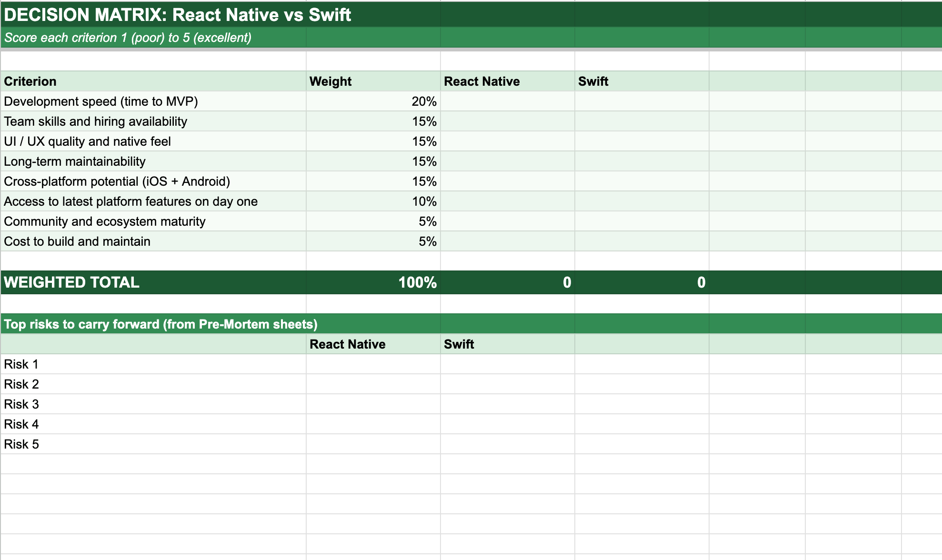942x560 pixels.
Task: Select the Swift cell for Risk 4
Action: pyautogui.click(x=508, y=424)
